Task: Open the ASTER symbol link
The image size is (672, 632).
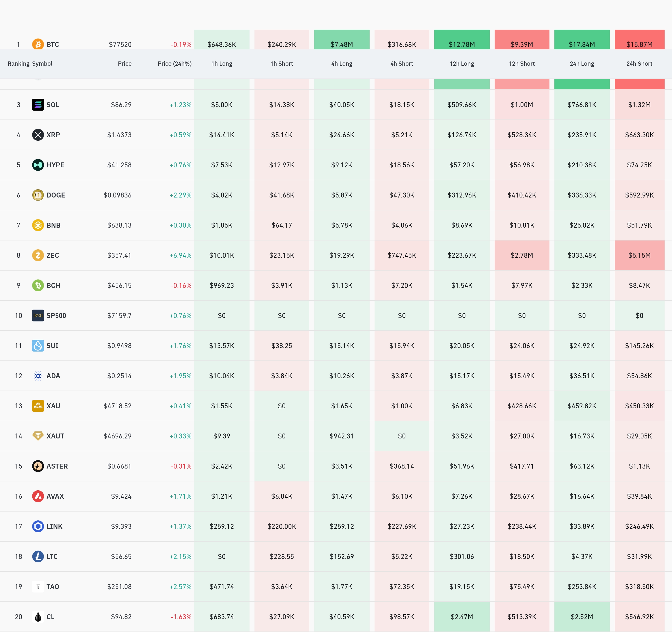Action: (57, 466)
